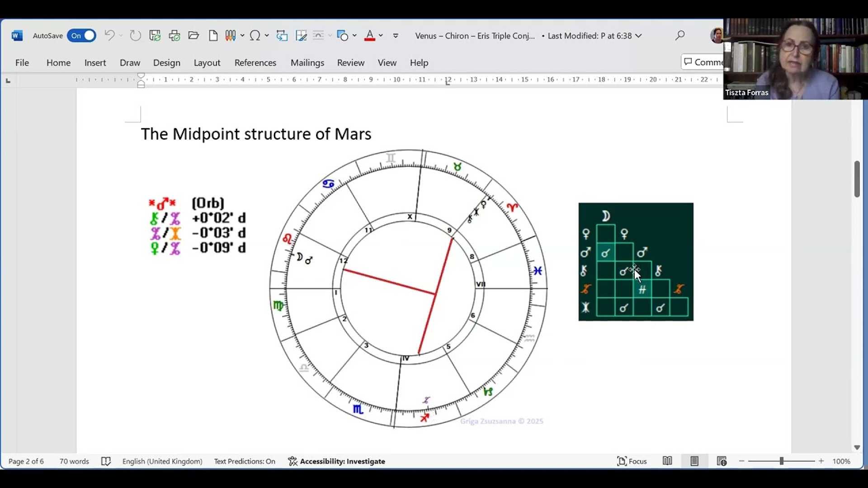Enable Focus mode
The height and width of the screenshot is (488, 868).
tap(632, 461)
